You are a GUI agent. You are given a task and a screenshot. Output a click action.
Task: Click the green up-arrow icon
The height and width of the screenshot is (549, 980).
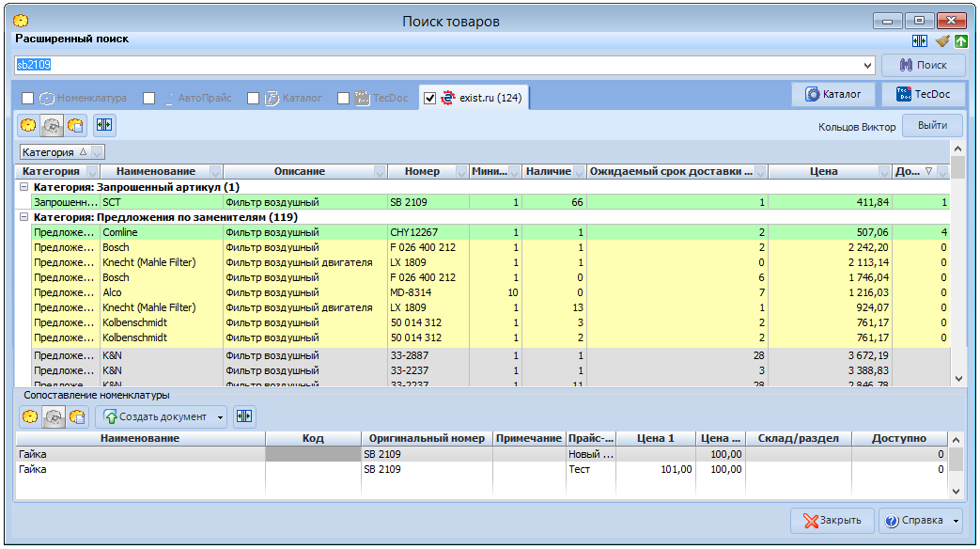click(x=960, y=41)
